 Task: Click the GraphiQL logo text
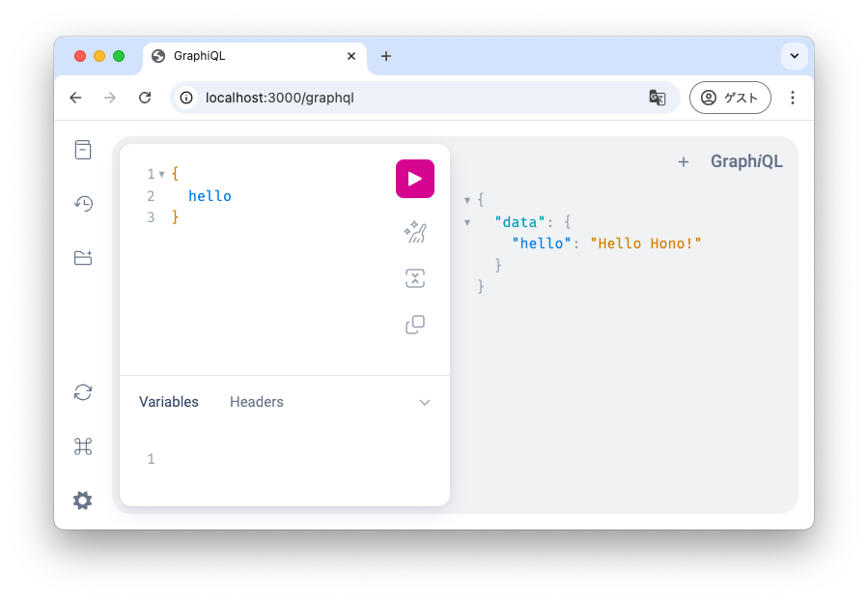(746, 161)
